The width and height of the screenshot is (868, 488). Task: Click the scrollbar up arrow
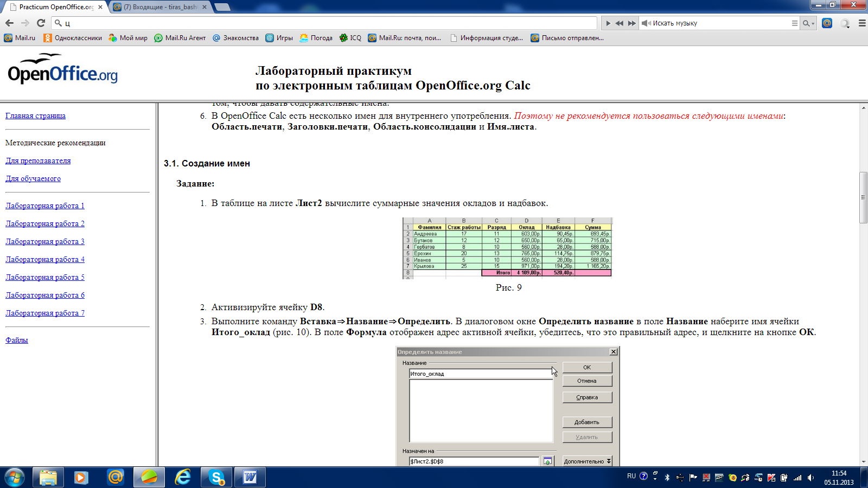(x=863, y=107)
